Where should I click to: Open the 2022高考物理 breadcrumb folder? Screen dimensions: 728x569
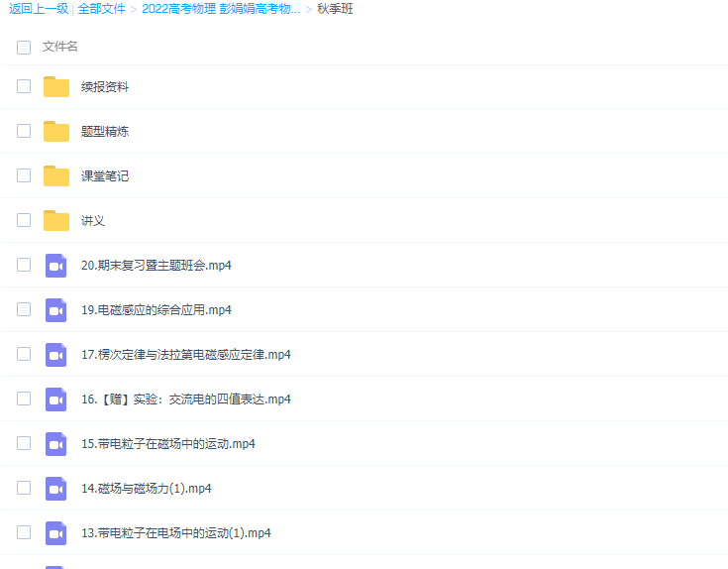click(220, 9)
